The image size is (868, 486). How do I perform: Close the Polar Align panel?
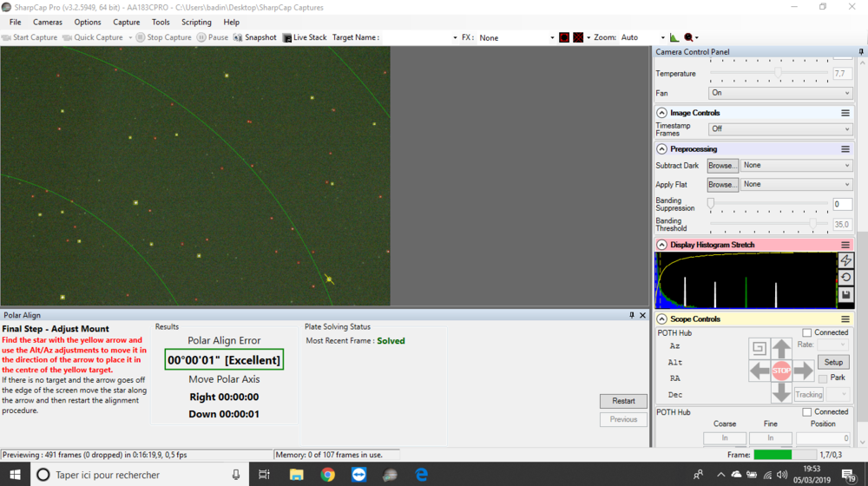[x=642, y=315]
